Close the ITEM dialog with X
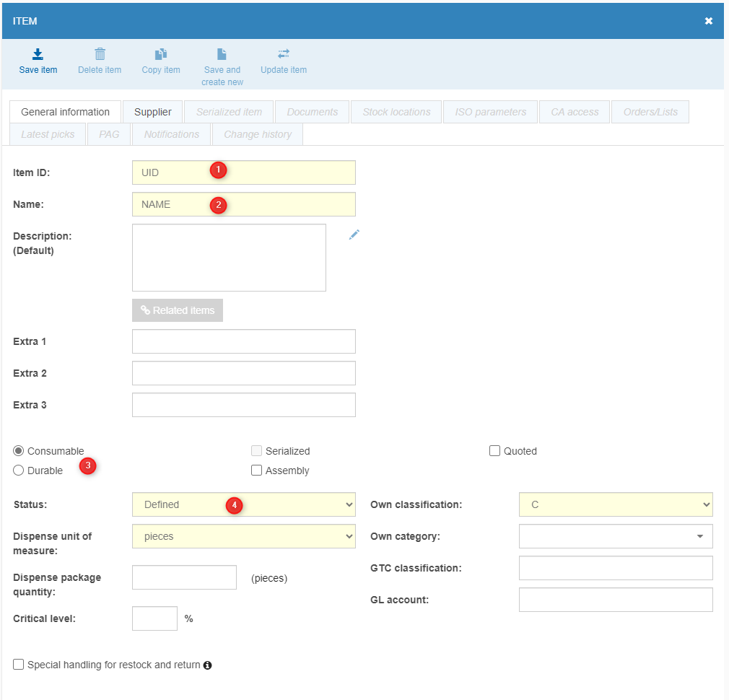Image resolution: width=729 pixels, height=700 pixels. 709,21
